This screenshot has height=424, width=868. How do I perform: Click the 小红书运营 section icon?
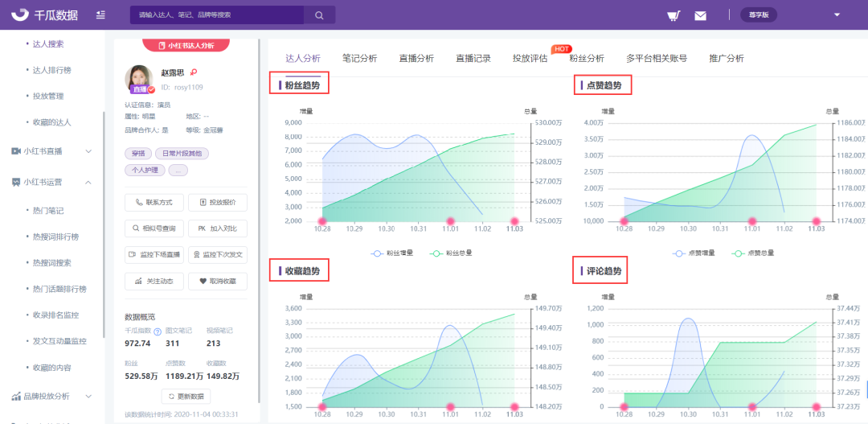click(x=16, y=182)
